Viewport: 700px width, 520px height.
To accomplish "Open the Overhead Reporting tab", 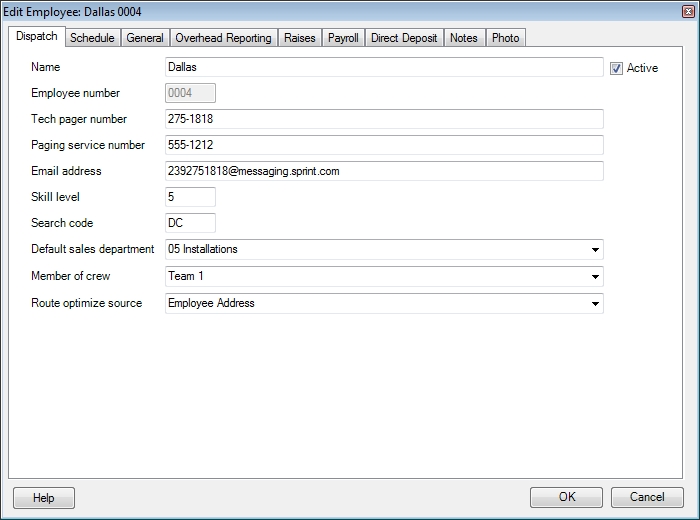I will tap(223, 38).
